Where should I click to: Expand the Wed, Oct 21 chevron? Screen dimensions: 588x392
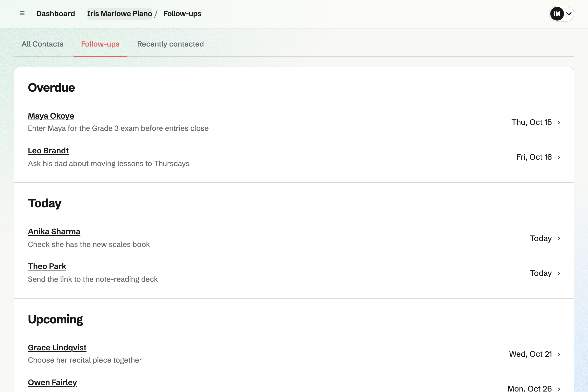coord(559,354)
